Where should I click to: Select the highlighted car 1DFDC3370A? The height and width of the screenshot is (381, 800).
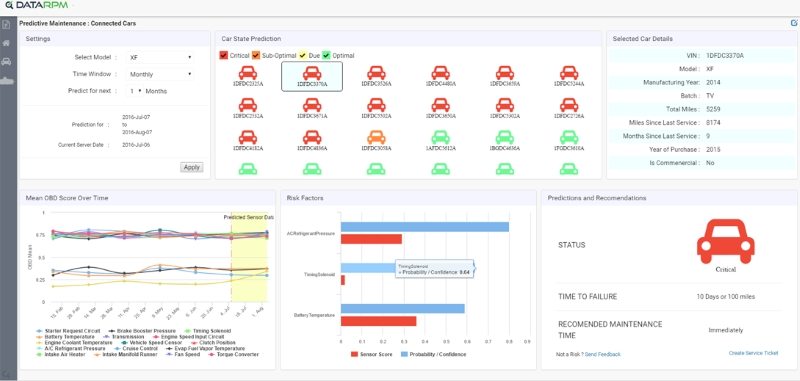312,77
